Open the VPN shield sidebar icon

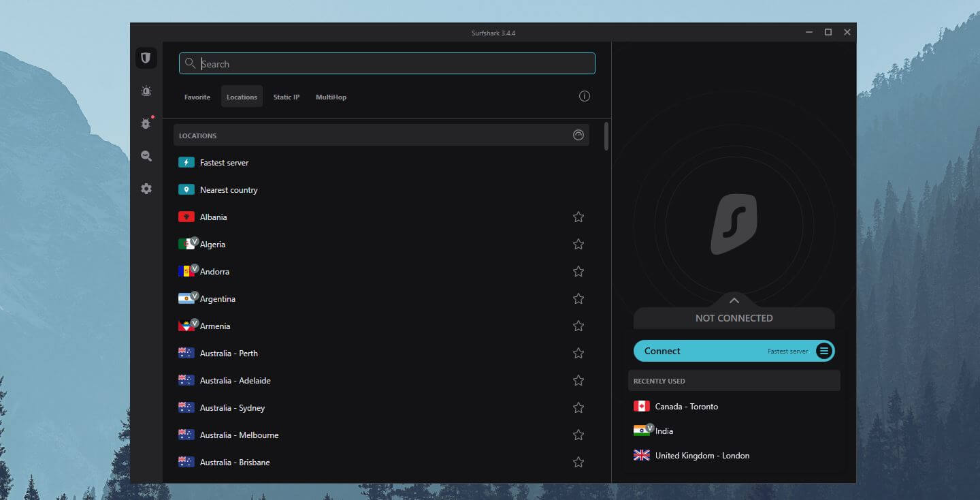146,58
